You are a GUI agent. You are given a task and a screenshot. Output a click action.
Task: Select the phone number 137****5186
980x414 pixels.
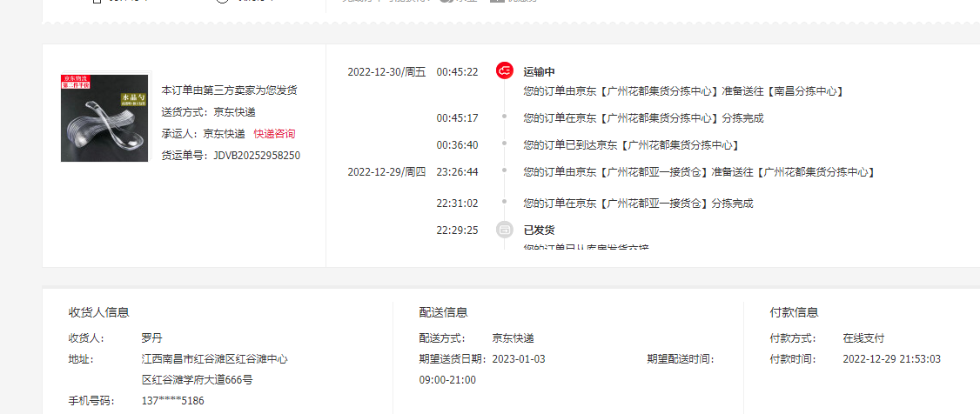(x=172, y=400)
